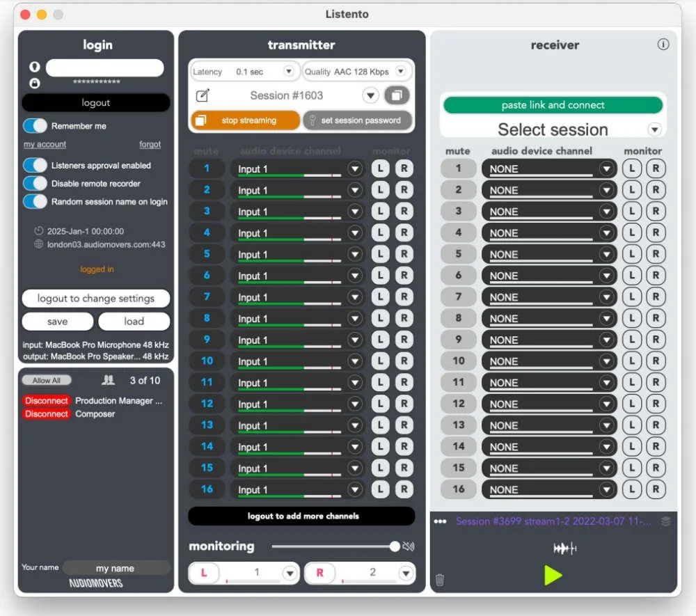Monitor right for transmitter channel 8

404,318
